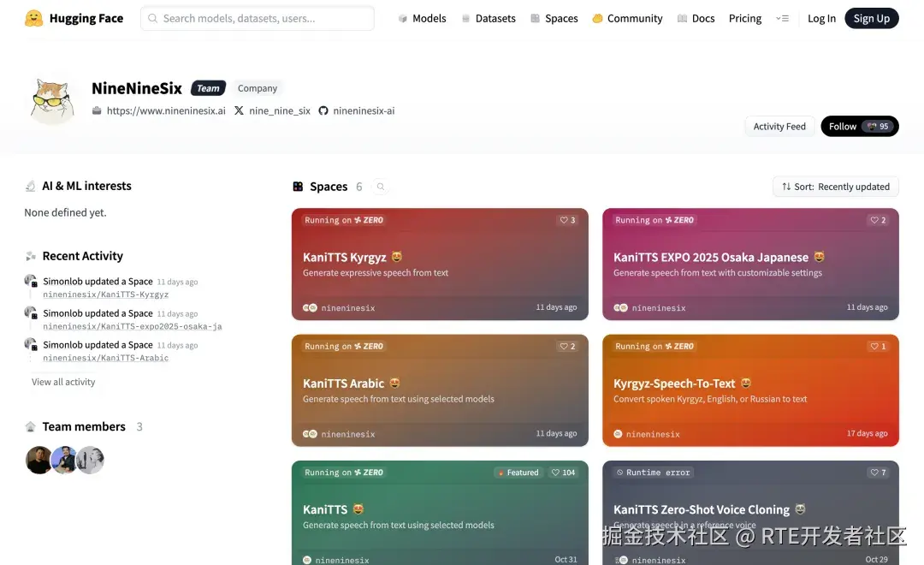The height and width of the screenshot is (565, 924).
Task: Open the Docs page
Action: (x=696, y=18)
